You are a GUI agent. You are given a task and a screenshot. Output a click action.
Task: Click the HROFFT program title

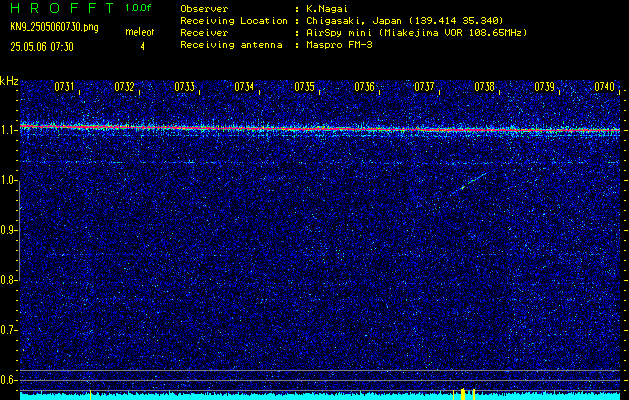[x=62, y=8]
